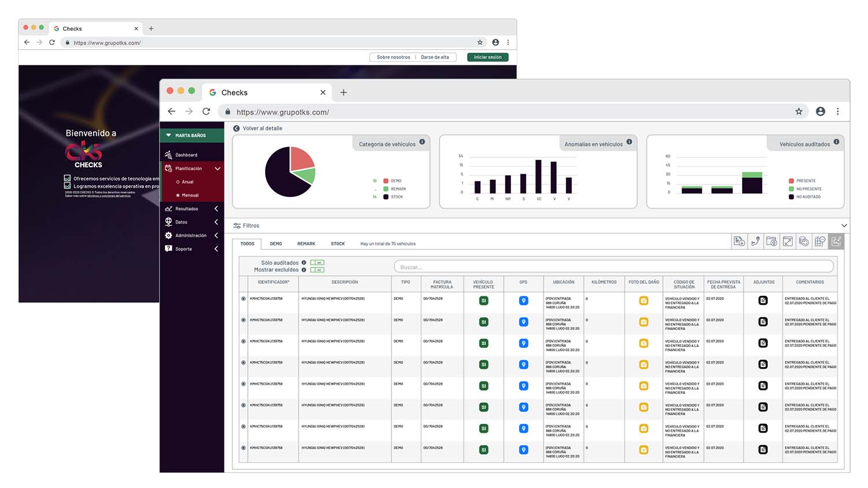Open GPS location pin in first row
The width and height of the screenshot is (868, 488).
[x=523, y=301]
